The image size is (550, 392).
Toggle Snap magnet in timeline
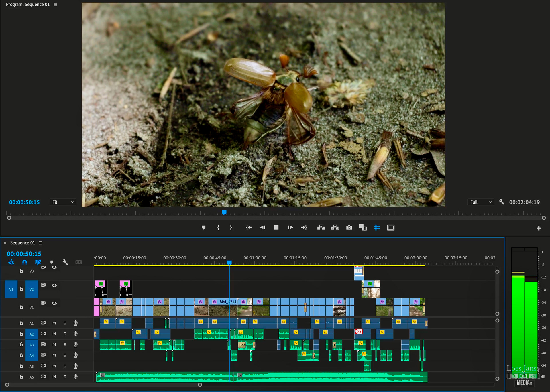tap(25, 262)
